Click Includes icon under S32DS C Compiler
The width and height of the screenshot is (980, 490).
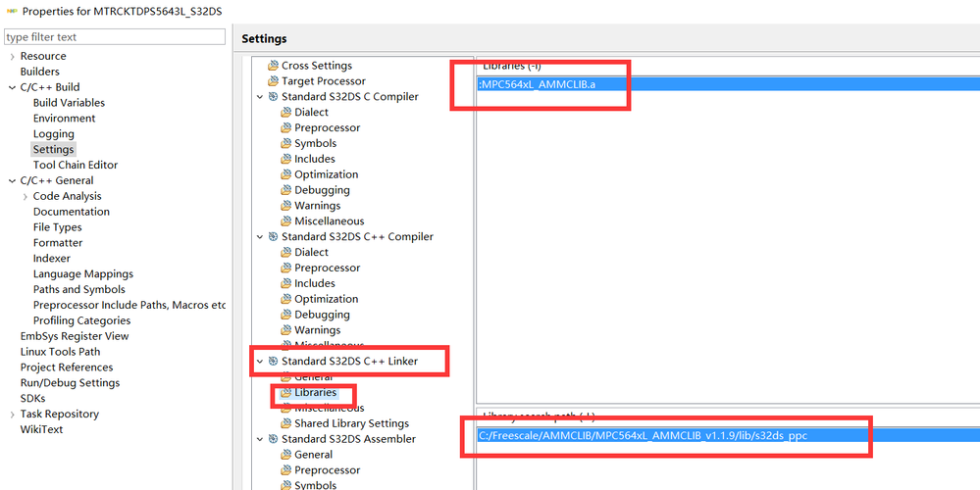[x=285, y=159]
